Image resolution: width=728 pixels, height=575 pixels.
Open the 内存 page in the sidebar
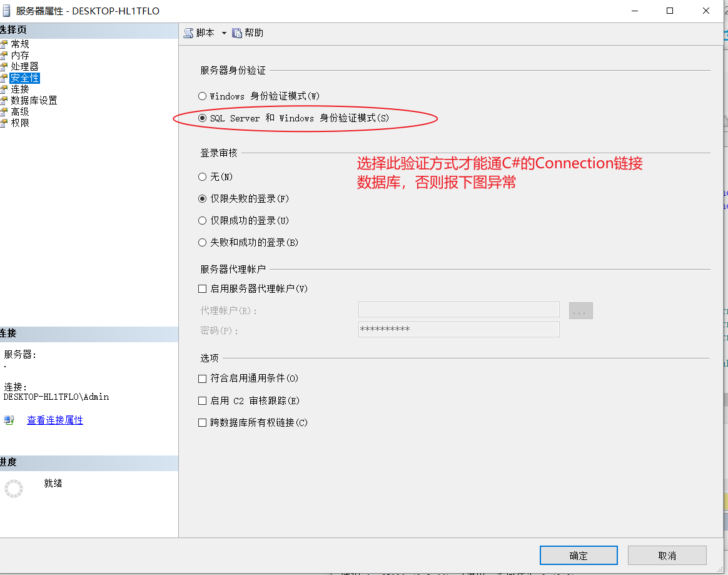tap(19, 55)
